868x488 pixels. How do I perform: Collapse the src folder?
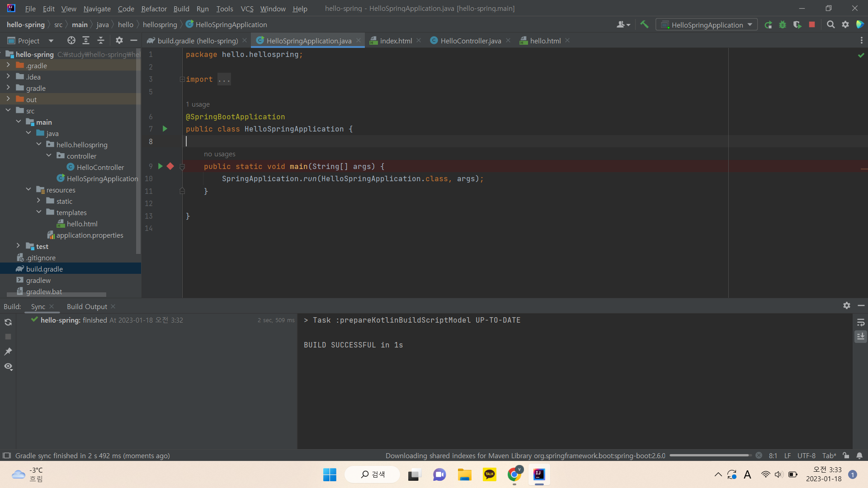(x=8, y=111)
